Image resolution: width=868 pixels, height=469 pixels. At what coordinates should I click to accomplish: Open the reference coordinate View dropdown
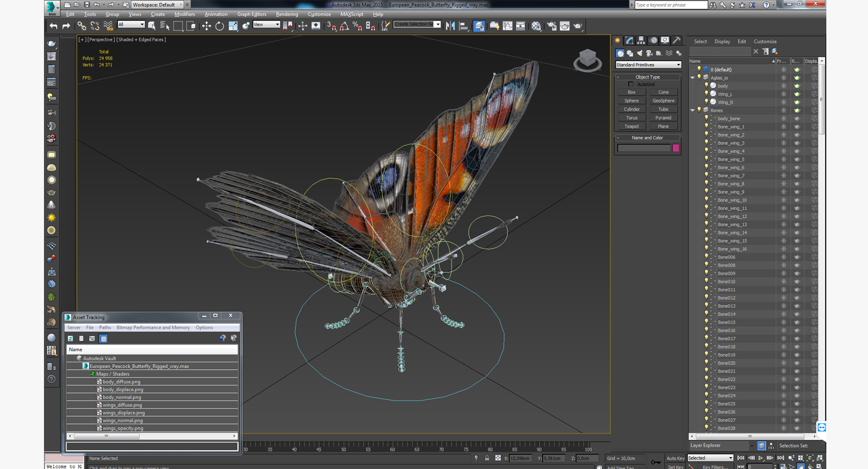point(266,25)
